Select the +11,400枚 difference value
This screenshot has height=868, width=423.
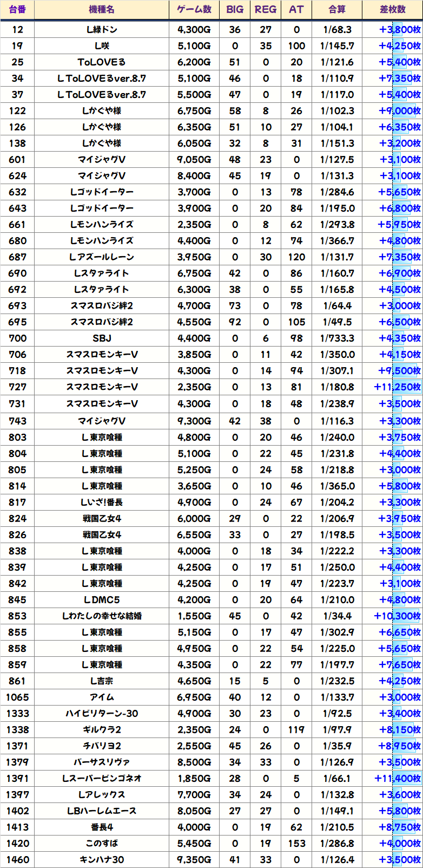[397, 778]
